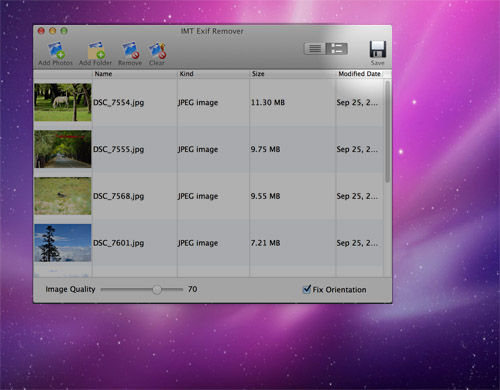Viewport: 500px width, 390px height.
Task: Click the Save floppy disk icon
Action: point(378,49)
